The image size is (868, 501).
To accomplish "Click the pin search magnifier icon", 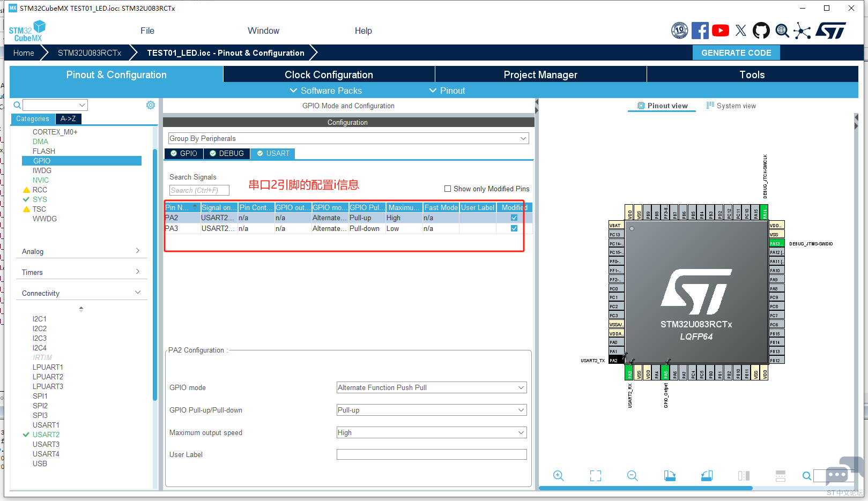I will (x=806, y=476).
